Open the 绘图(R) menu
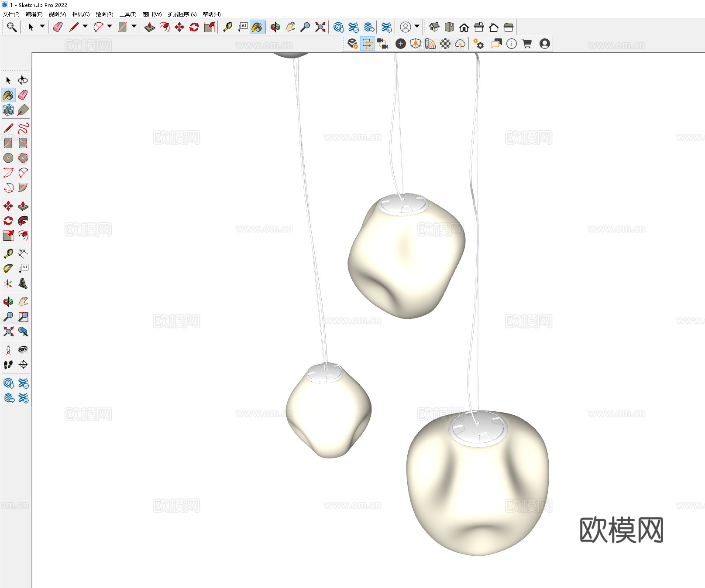705x588 pixels. [x=104, y=14]
